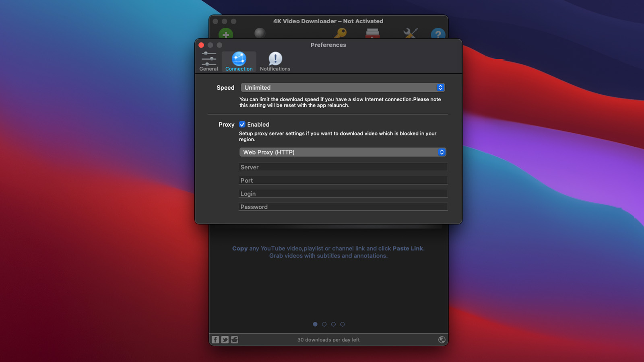Expand the Web Proxy (HTTP) type dropdown
This screenshot has height=362, width=644.
[343, 152]
